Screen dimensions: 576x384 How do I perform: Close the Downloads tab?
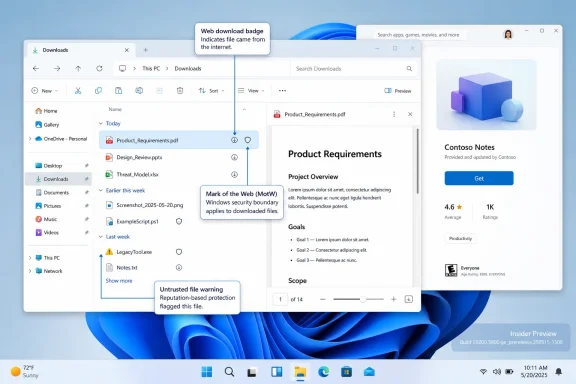pyautogui.click(x=126, y=50)
